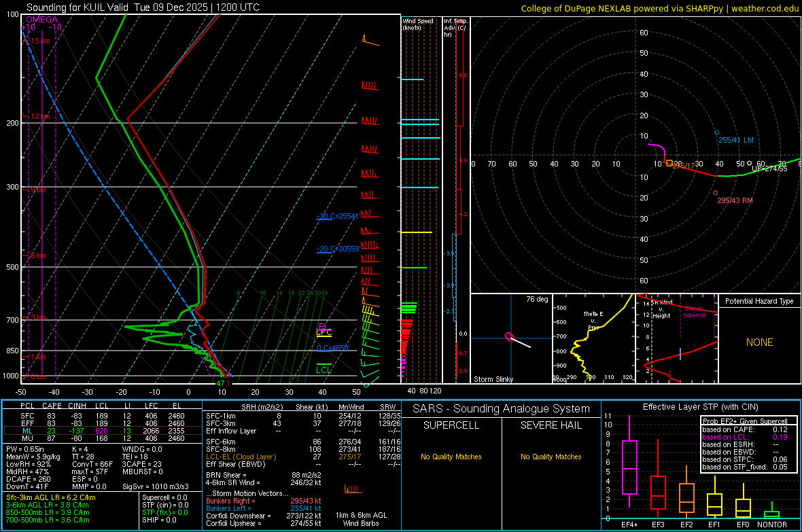This screenshot has height=532, width=802.
Task: Click the 'CAPE' column header
Action: tap(52, 406)
